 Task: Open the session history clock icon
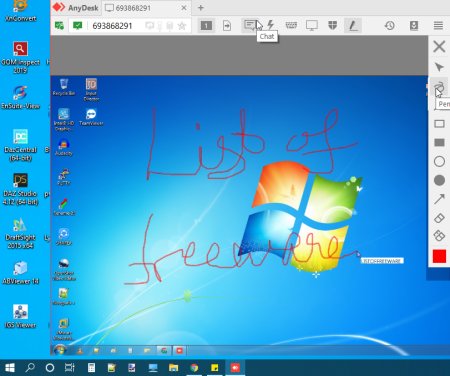[390, 25]
